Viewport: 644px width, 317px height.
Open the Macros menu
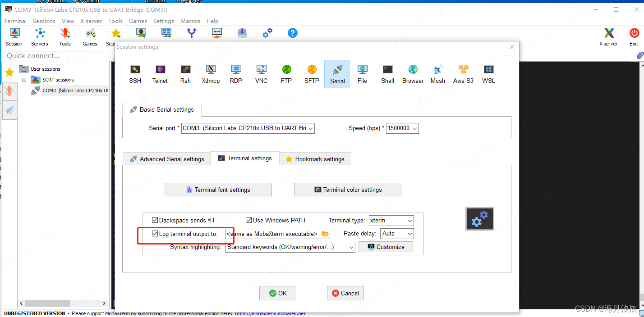(x=190, y=21)
